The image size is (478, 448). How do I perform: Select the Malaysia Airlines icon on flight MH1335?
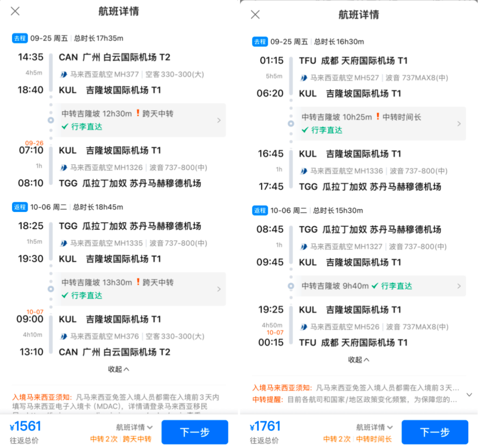[65, 243]
